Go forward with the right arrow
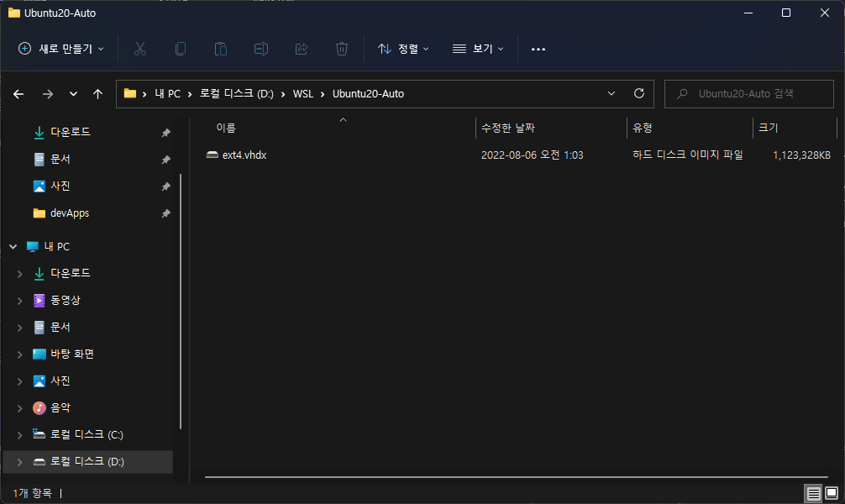The width and height of the screenshot is (845, 504). 48,94
